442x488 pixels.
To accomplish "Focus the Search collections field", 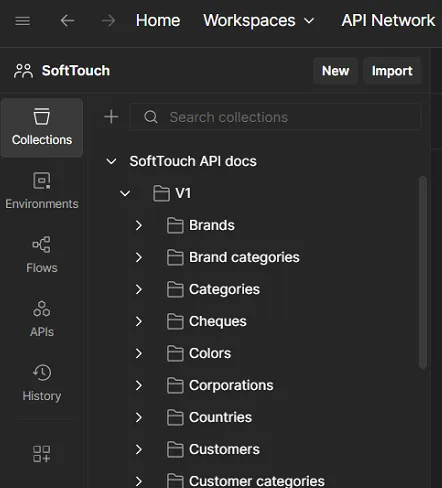I will click(276, 117).
